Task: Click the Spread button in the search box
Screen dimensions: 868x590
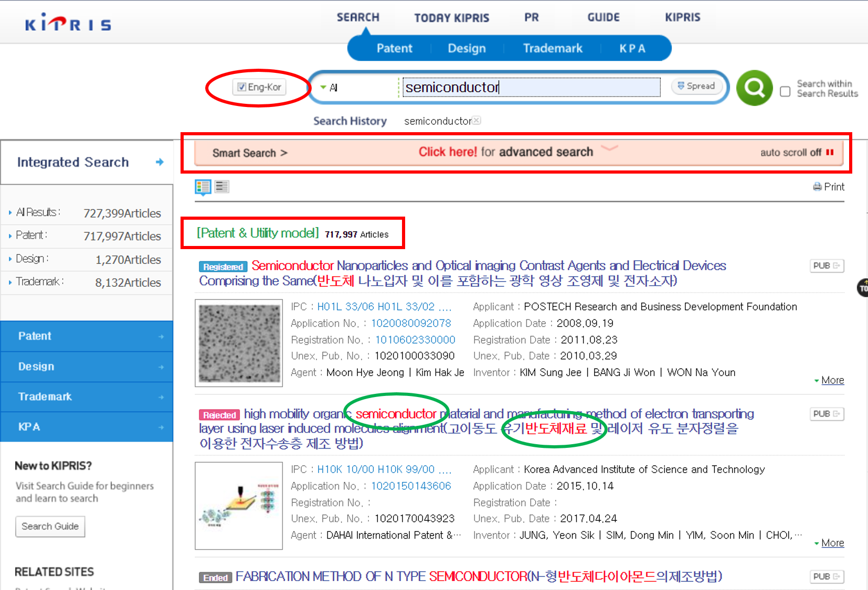Action: 696,86
